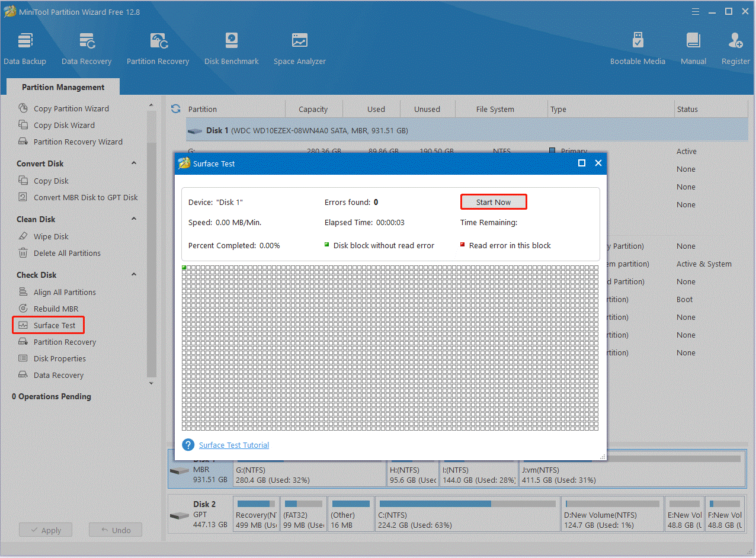Click Start Now to begin surface test

pos(494,201)
